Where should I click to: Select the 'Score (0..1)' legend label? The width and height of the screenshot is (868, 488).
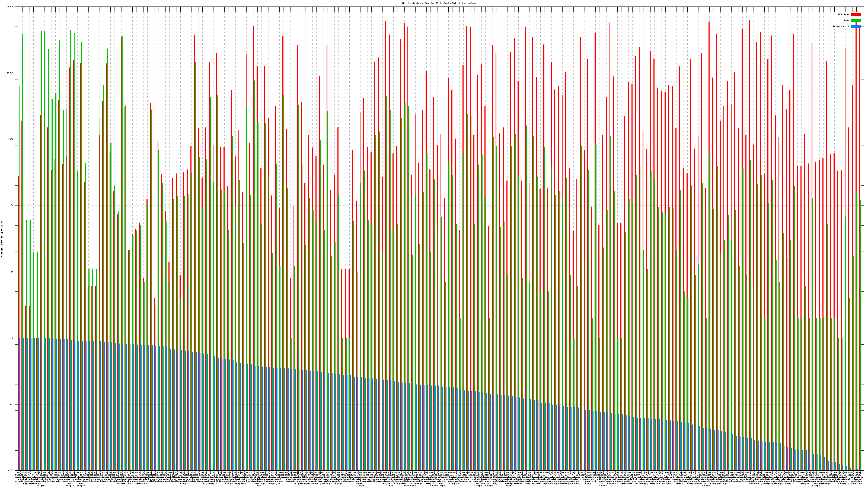click(x=841, y=26)
